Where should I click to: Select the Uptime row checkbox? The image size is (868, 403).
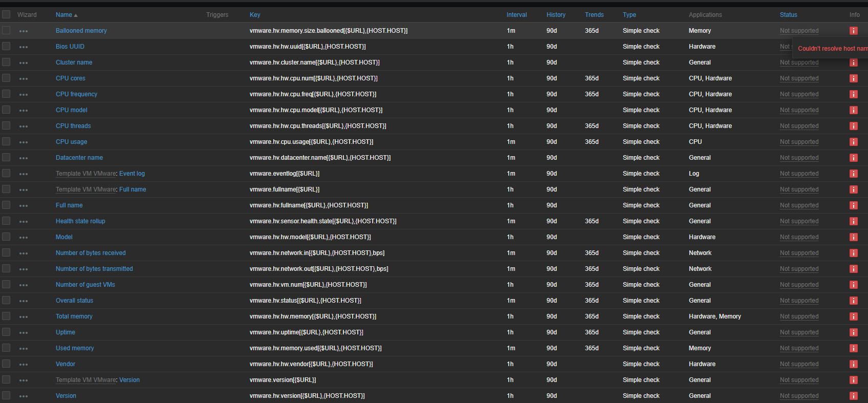(x=6, y=332)
